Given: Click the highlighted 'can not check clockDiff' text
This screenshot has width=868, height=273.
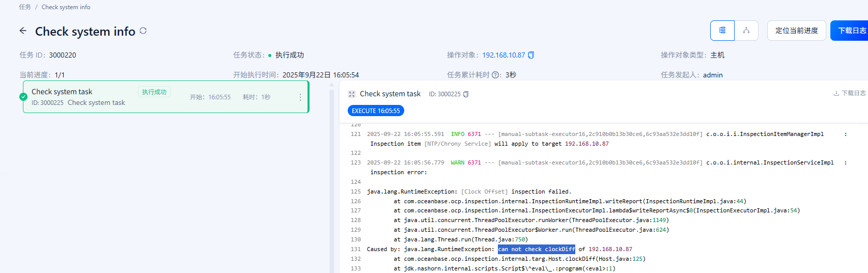Looking at the screenshot, I should coord(536,249).
